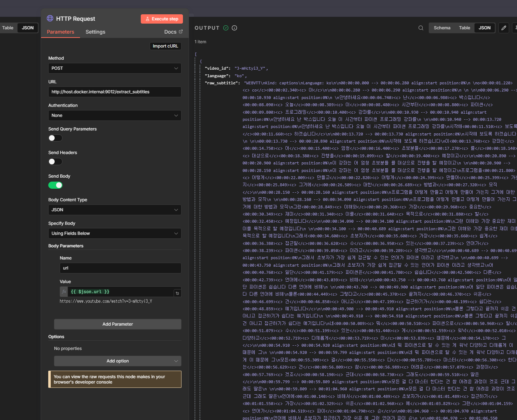Click the body parameter Name field
Image resolution: width=517 pixels, height=420 pixels.
pos(120,268)
